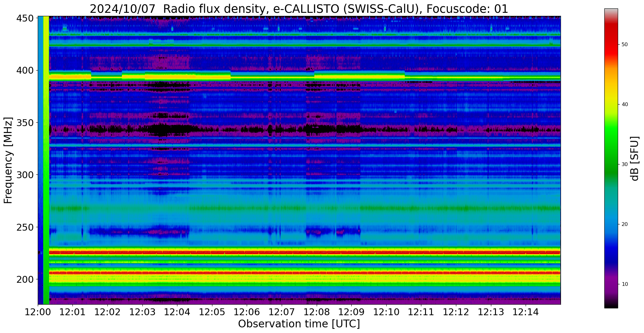Image resolution: width=644 pixels, height=333 pixels.
Task: Click the 12:10 time tick label
Action: point(386,312)
